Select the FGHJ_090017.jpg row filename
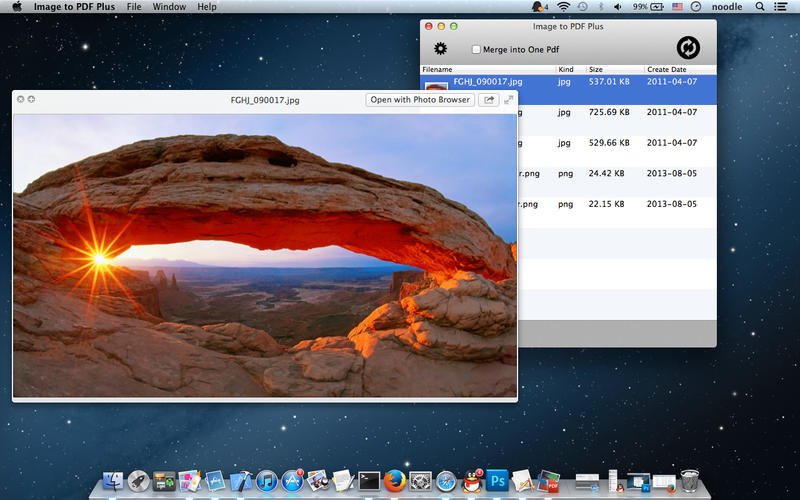Image resolution: width=800 pixels, height=500 pixels. click(x=488, y=82)
